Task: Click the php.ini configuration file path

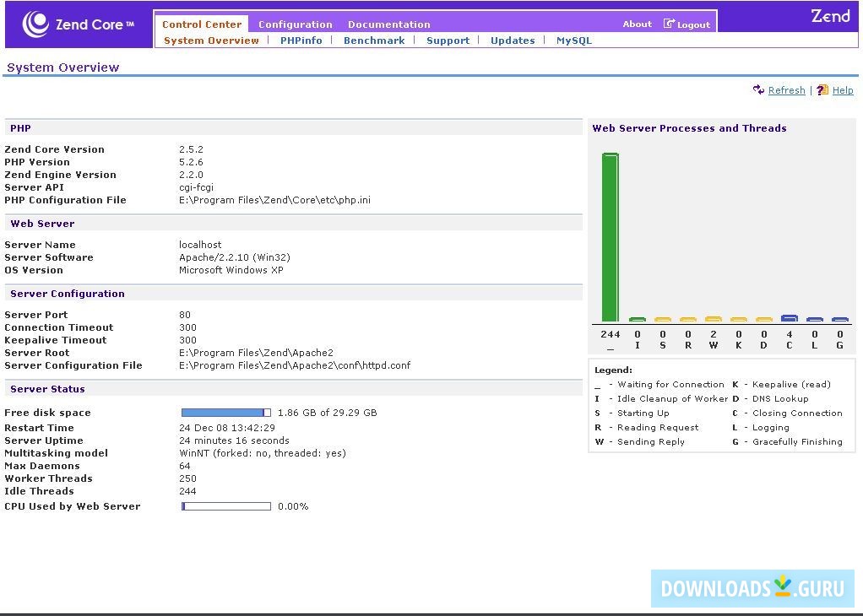Action: [x=274, y=200]
